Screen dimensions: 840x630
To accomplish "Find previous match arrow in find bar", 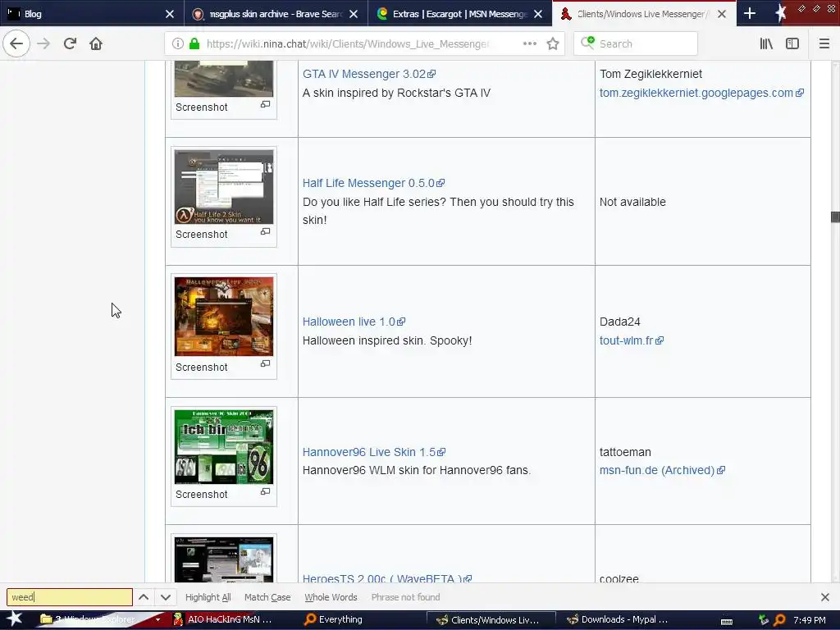I will pyautogui.click(x=144, y=597).
